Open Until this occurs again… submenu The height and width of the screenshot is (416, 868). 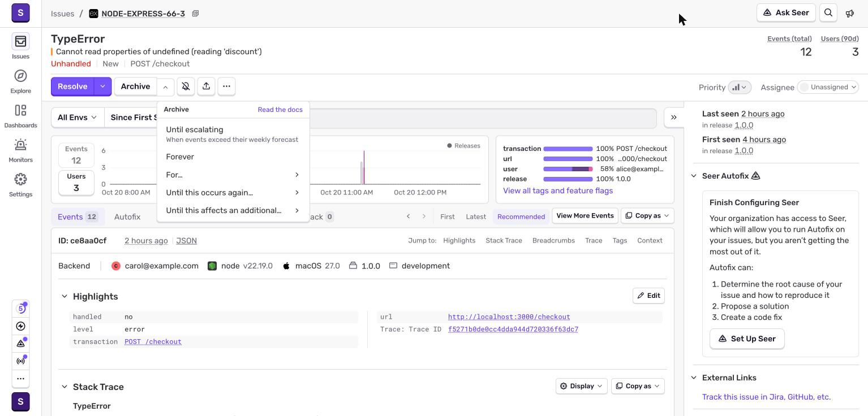[233, 192]
